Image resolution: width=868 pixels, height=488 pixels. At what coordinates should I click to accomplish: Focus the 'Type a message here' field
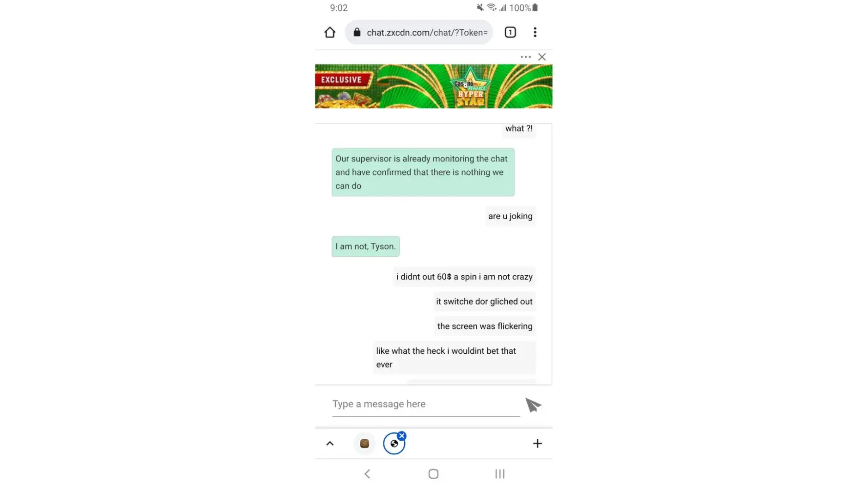click(x=426, y=405)
